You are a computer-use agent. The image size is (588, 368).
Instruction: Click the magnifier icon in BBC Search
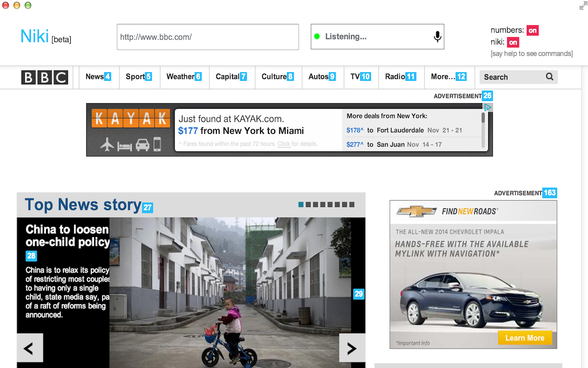pos(549,77)
